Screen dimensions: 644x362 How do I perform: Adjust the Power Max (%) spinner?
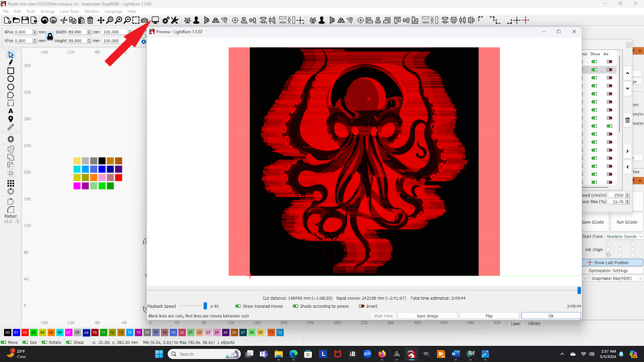pyautogui.click(x=627, y=202)
